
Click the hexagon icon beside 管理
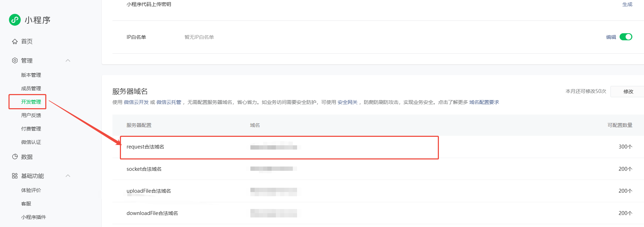pyautogui.click(x=15, y=60)
